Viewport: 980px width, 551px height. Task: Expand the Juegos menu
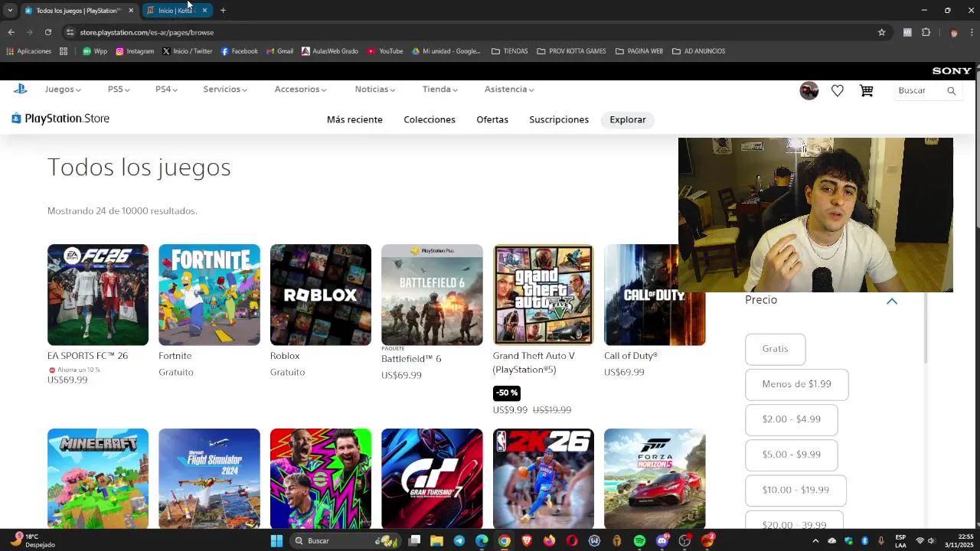(x=63, y=90)
